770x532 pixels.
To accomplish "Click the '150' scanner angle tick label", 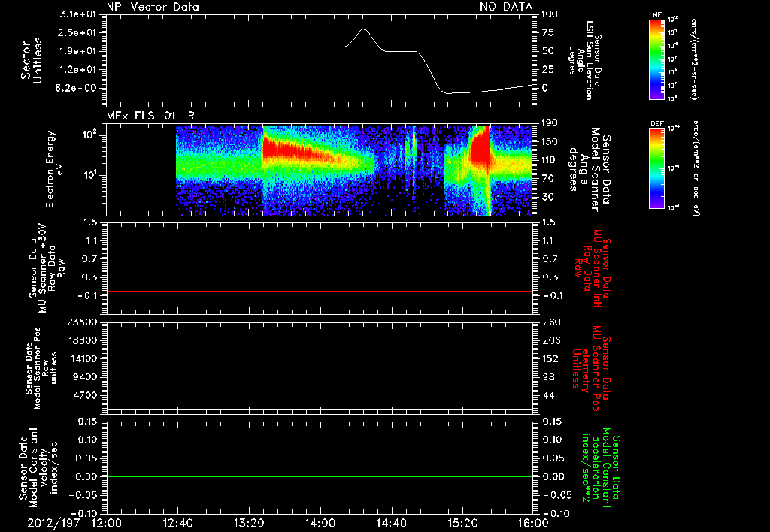I will [x=550, y=142].
